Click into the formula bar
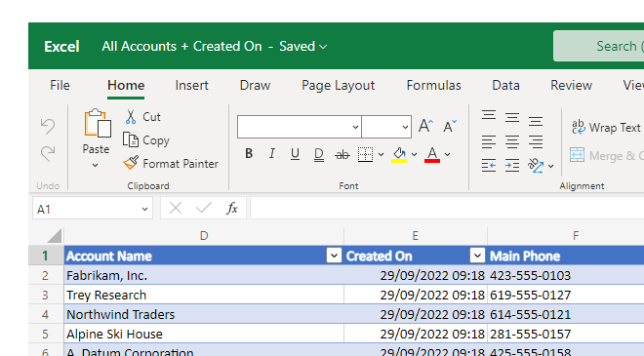The width and height of the screenshot is (644, 356). click(x=447, y=208)
